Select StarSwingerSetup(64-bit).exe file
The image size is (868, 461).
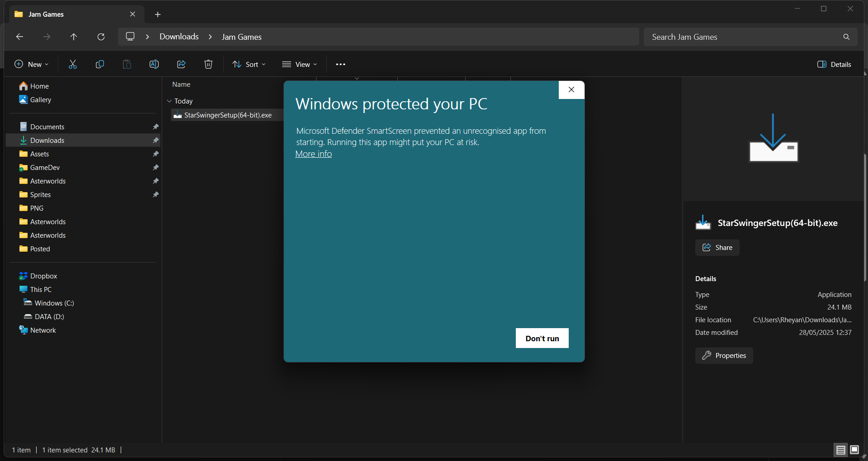click(227, 115)
